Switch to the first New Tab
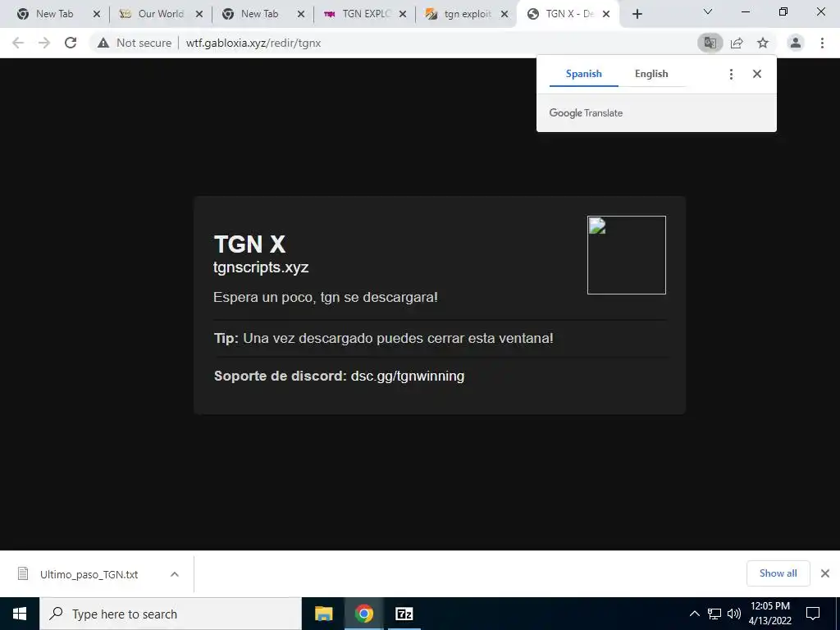The height and width of the screenshot is (630, 840). (x=53, y=14)
